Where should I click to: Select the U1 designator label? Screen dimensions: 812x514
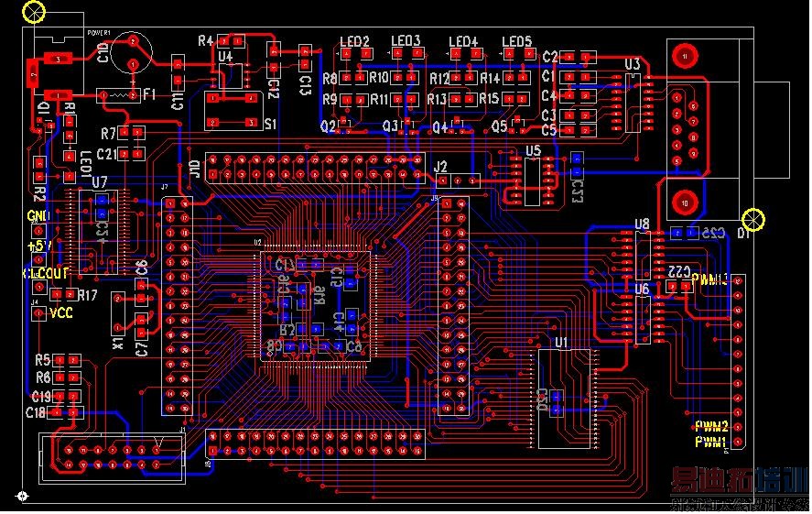coord(561,342)
